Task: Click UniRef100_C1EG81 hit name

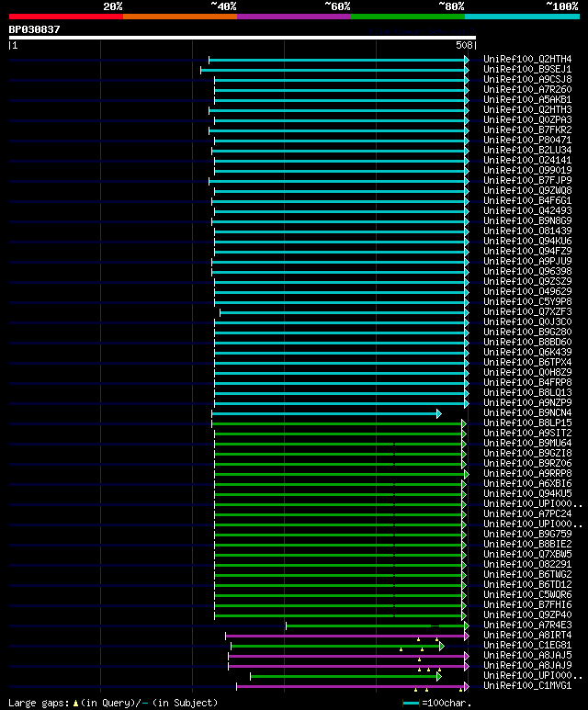Action: tap(527, 645)
